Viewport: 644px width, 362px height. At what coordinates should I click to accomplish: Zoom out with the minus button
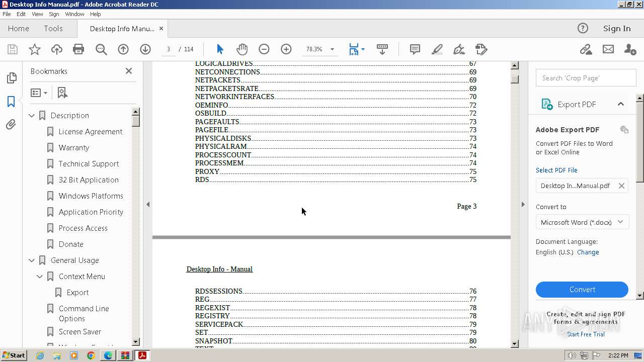click(264, 49)
